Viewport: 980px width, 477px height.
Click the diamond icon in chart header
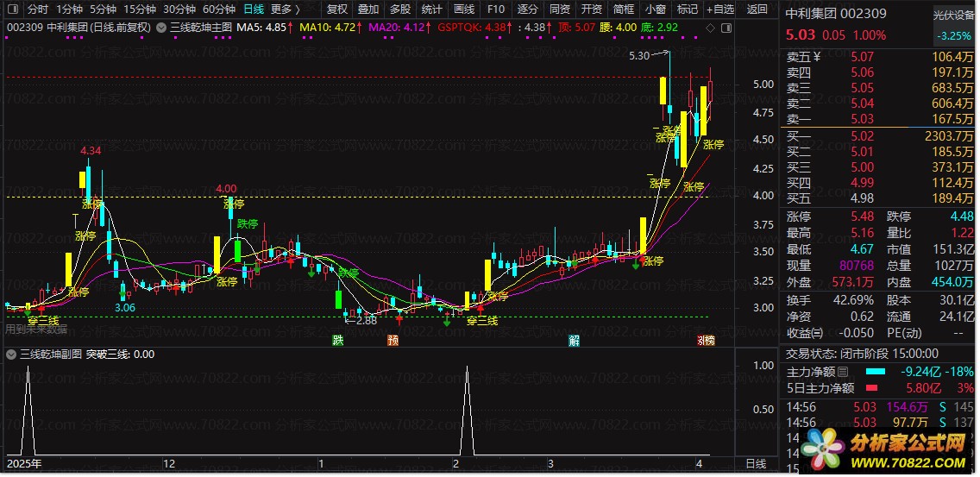pyautogui.click(x=710, y=28)
